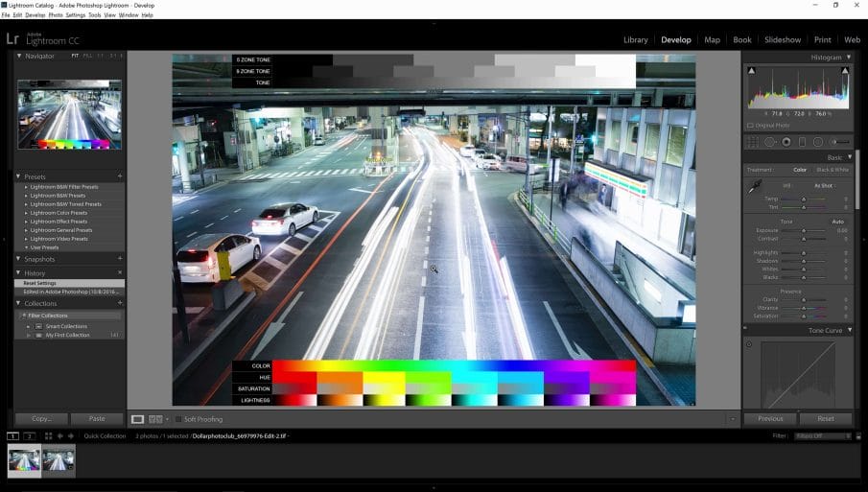This screenshot has height=492, width=868.
Task: Choose the Spot Removal tool
Action: [769, 142]
